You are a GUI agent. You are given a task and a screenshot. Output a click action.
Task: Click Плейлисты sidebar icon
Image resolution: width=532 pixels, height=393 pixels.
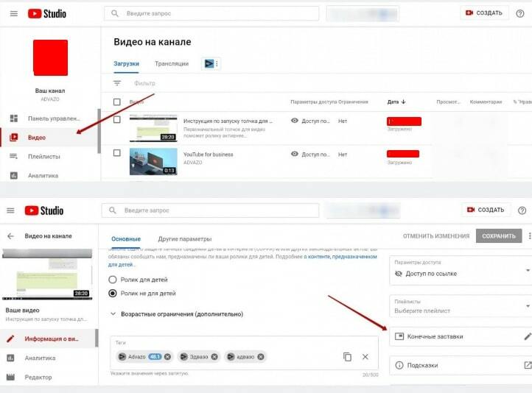click(13, 156)
